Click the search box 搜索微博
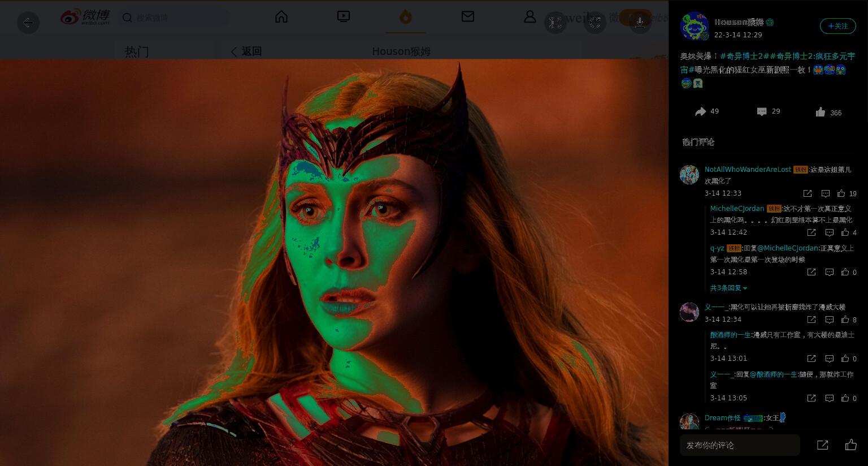 point(174,18)
